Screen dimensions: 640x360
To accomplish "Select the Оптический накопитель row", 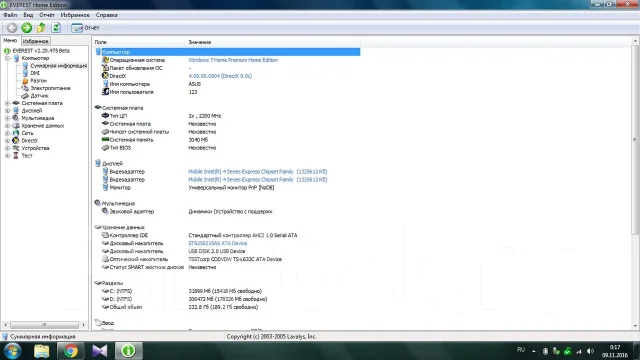I will coord(227,259).
